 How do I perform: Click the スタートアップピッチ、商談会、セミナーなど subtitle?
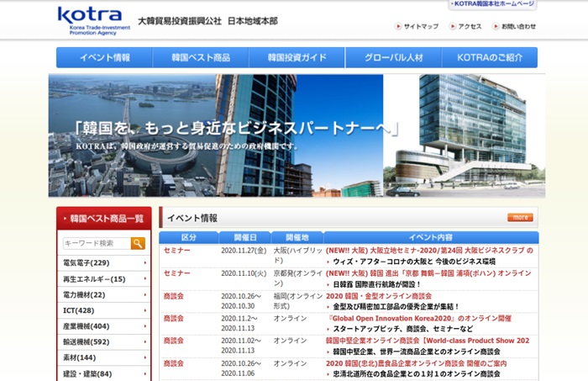[x=403, y=329]
